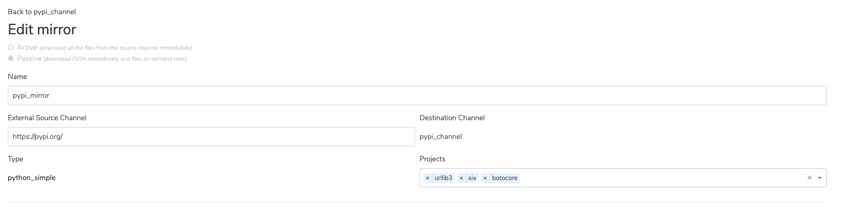This screenshot has width=868, height=207.
Task: Focus the Name field containing pypi_mirror
Action: click(417, 96)
